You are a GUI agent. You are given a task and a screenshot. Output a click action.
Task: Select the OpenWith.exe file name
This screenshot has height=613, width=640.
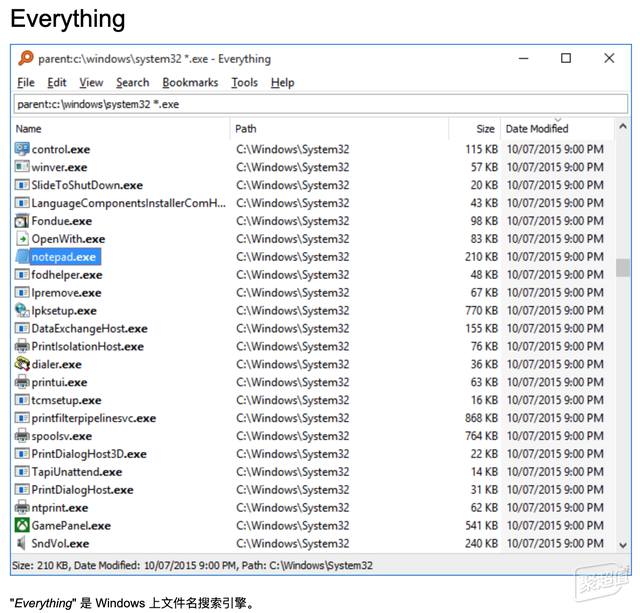[69, 239]
